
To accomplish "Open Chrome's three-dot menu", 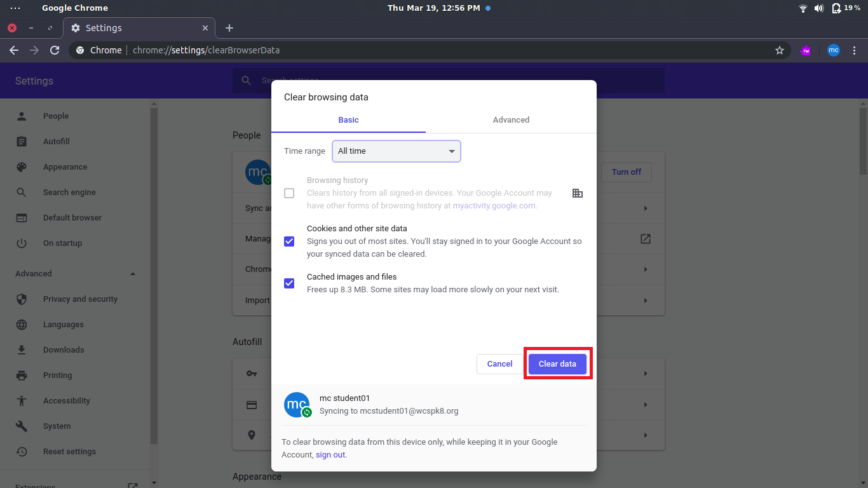I will pos(855,50).
